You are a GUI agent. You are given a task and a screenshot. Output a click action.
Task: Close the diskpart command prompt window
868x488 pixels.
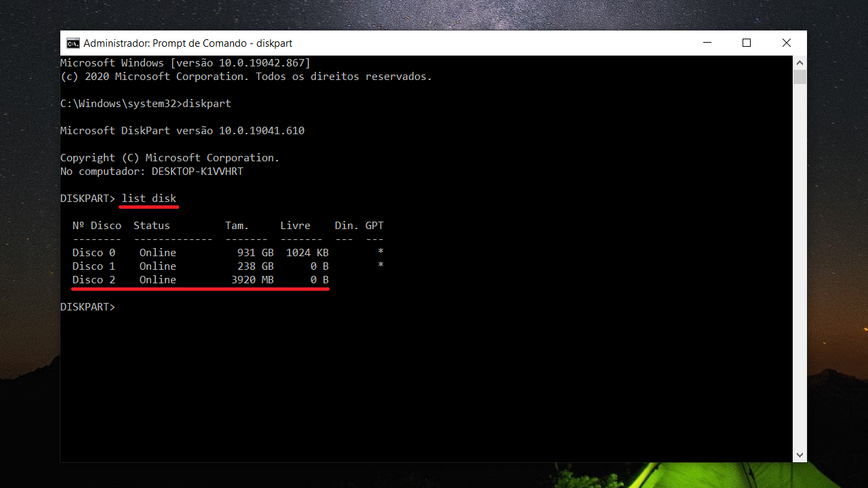tap(787, 43)
